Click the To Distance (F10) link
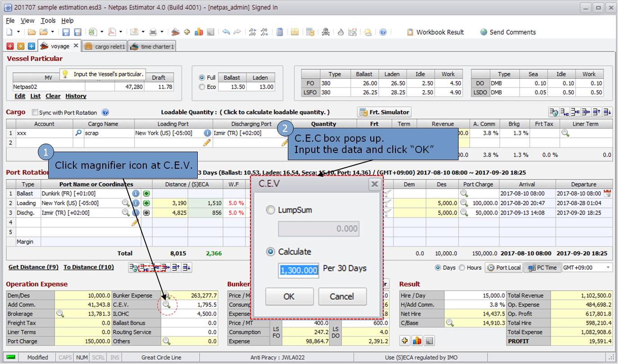618x364 pixels. point(89,267)
